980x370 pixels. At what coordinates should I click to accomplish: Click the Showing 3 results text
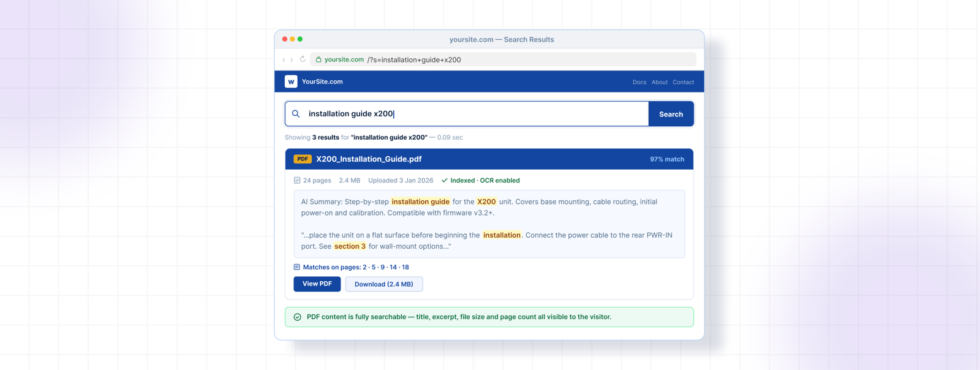(x=312, y=137)
